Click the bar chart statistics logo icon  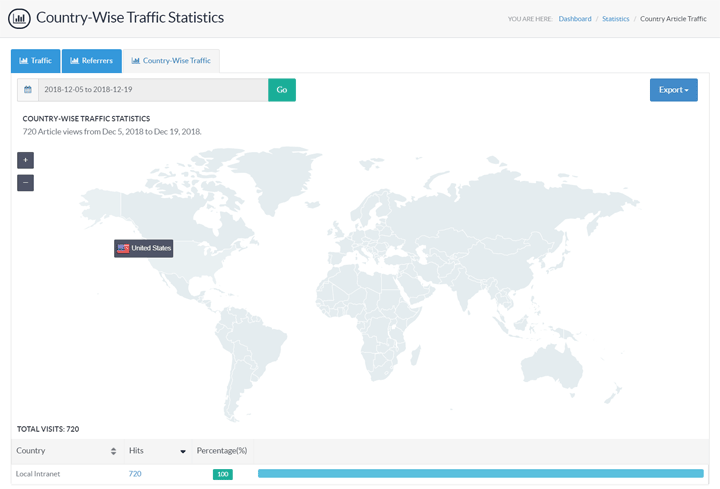click(x=19, y=18)
